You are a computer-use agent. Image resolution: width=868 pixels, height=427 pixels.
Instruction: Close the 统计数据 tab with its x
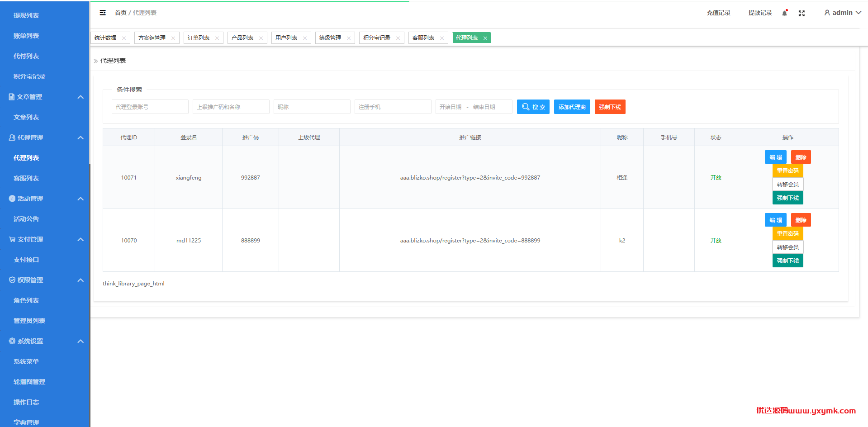124,38
